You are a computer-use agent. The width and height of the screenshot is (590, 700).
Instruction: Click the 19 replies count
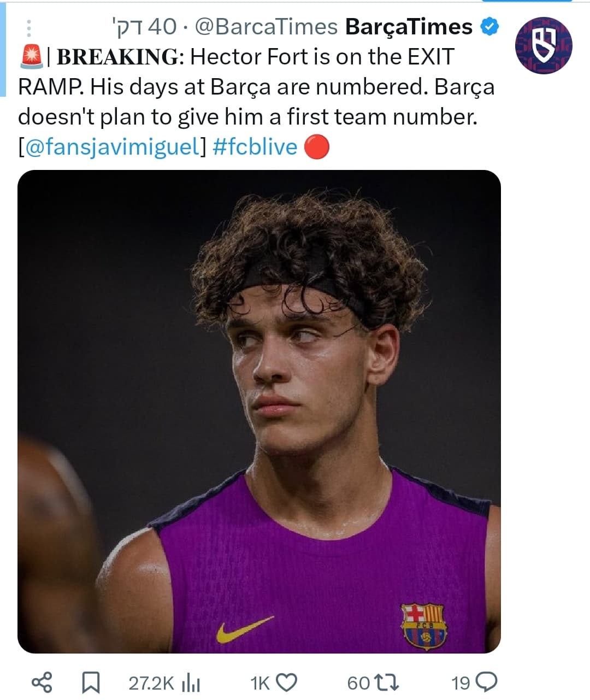click(x=461, y=683)
